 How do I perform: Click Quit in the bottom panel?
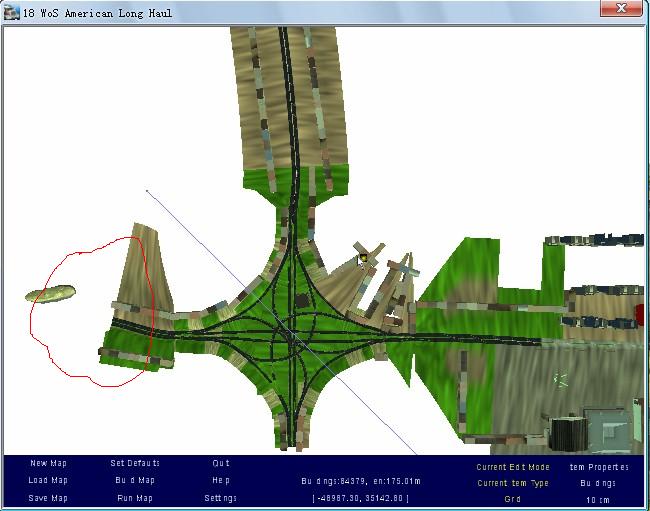(221, 463)
